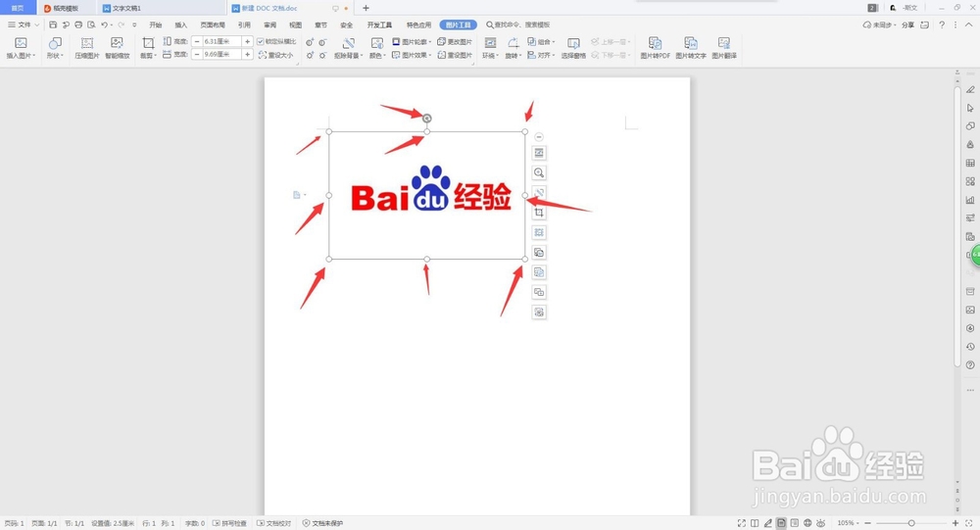Click Picture to PDF (图片转PDF) icon
This screenshot has height=530, width=980.
[655, 43]
